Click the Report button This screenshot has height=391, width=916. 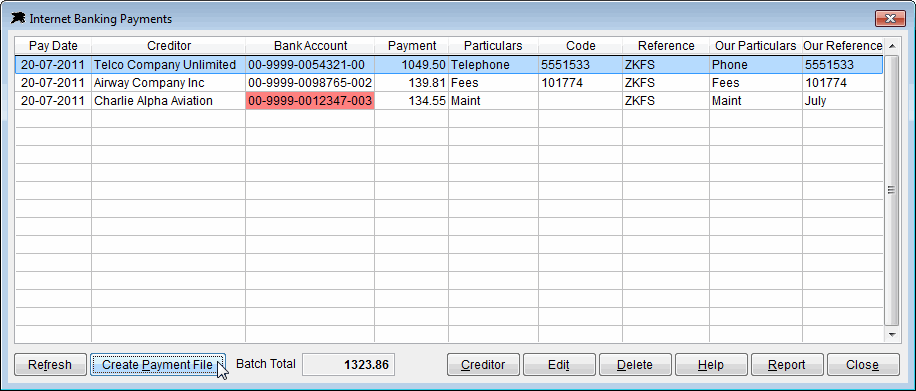click(787, 365)
